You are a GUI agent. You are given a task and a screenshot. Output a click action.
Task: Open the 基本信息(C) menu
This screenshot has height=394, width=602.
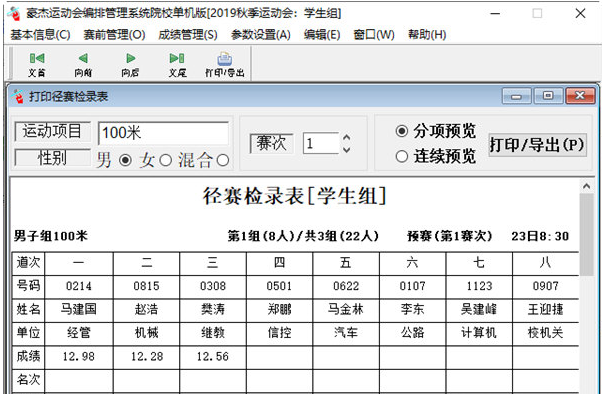tap(40, 35)
